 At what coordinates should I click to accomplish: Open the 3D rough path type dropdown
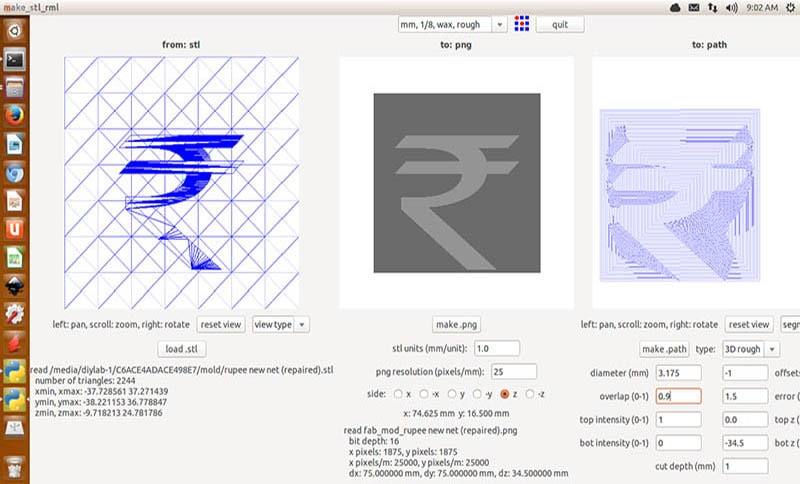(x=751, y=349)
